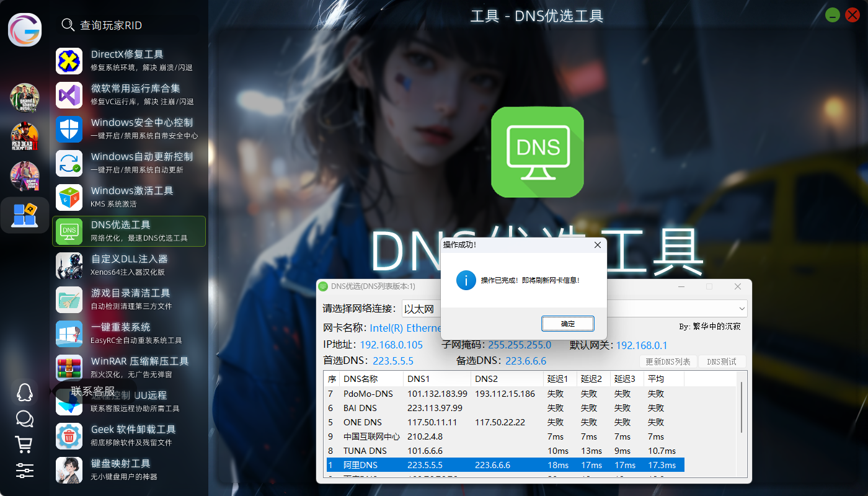Screen dimensions: 868x496
Task: Open the WinRAR 压缩解压工具 icon
Action: pyautogui.click(x=69, y=368)
